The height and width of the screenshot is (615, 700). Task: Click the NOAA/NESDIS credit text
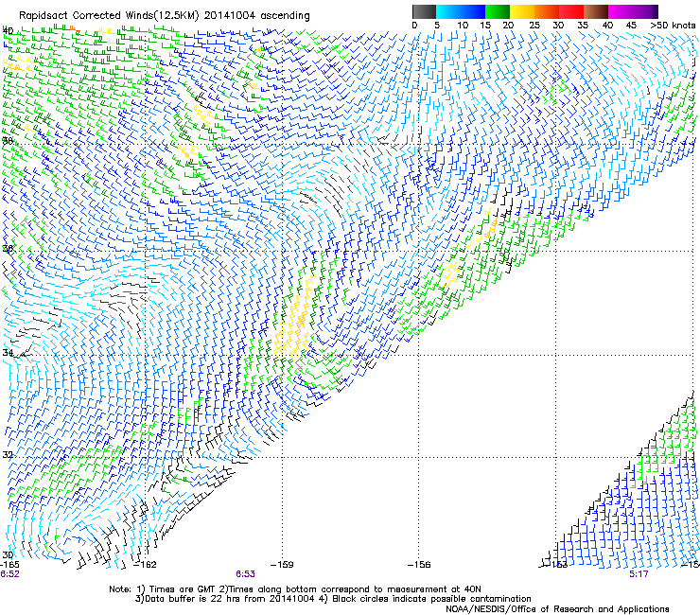pyautogui.click(x=557, y=609)
